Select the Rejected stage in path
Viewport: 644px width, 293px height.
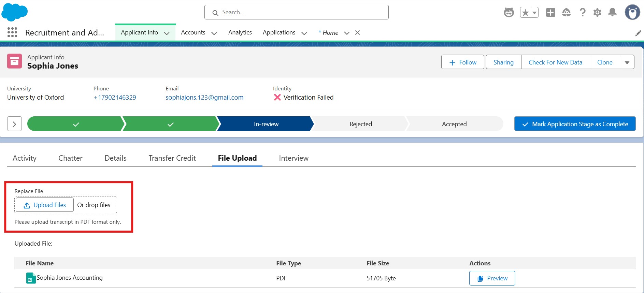pos(360,124)
